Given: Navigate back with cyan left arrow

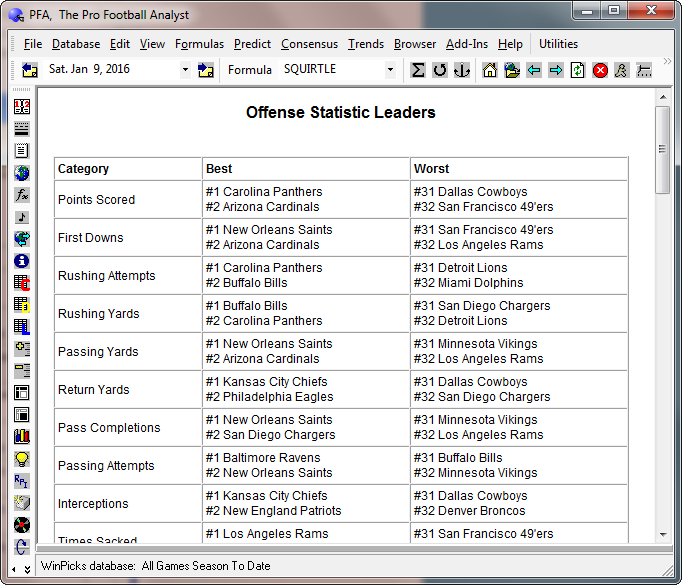Looking at the screenshot, I should tap(534, 70).
